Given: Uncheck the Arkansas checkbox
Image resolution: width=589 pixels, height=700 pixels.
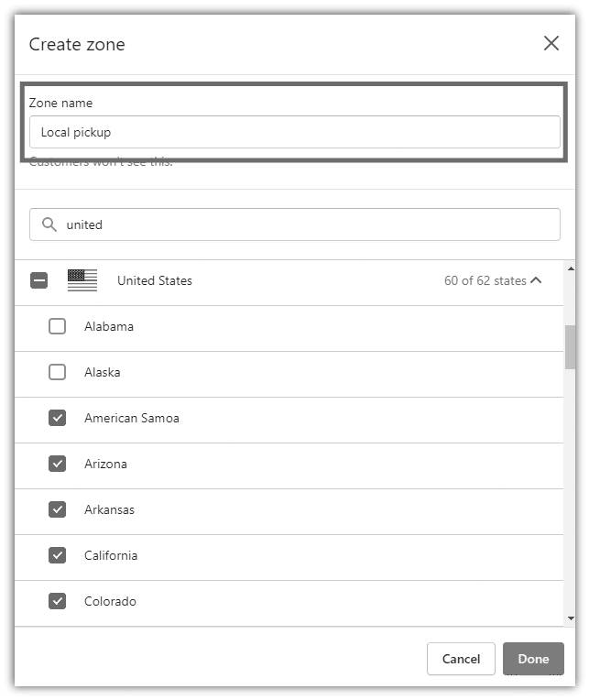Looking at the screenshot, I should click(x=57, y=509).
